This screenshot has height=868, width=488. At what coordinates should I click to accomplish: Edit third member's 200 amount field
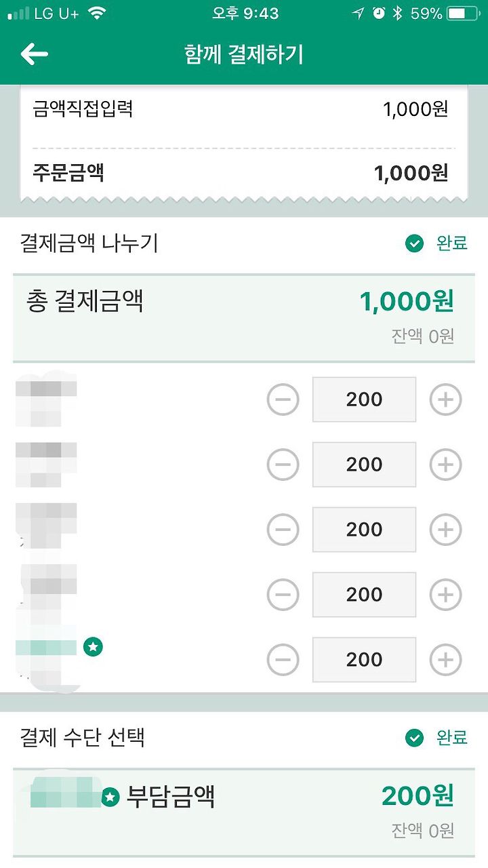(364, 530)
